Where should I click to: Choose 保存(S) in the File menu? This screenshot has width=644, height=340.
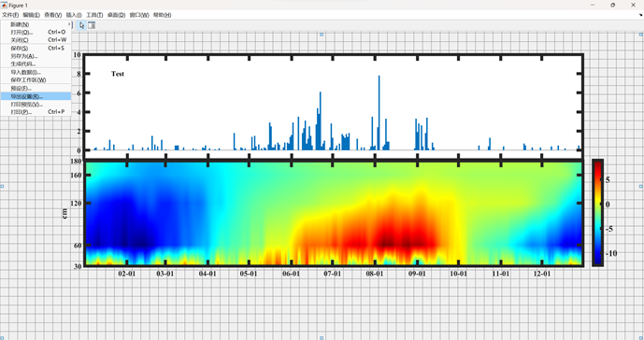pyautogui.click(x=36, y=48)
